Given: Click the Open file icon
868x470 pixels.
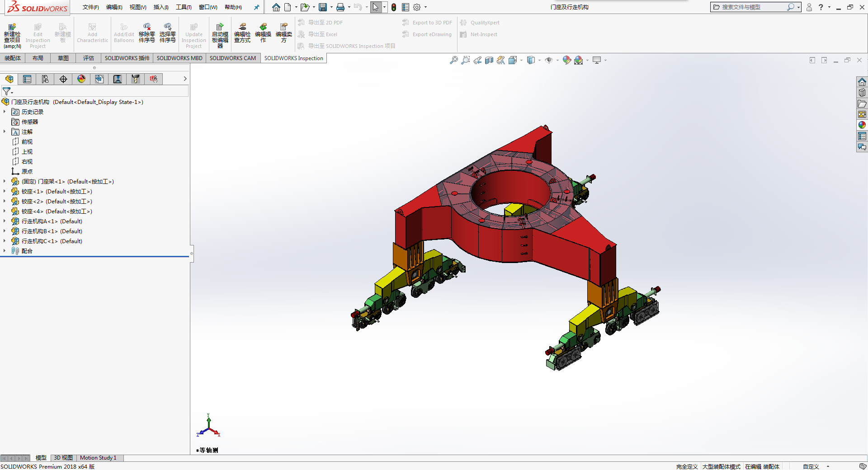Looking at the screenshot, I should pos(305,7).
